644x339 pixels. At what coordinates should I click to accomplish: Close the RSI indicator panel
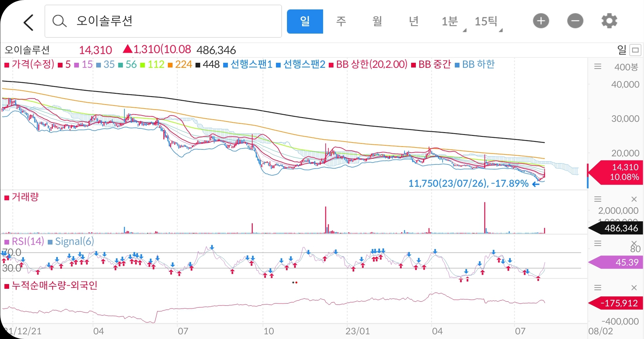[x=634, y=243]
